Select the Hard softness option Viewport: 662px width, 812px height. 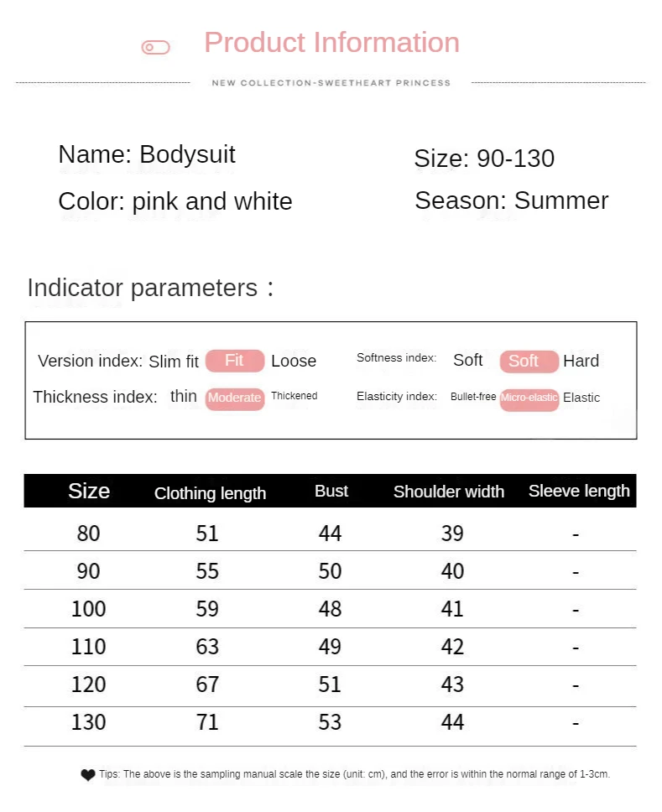point(581,362)
